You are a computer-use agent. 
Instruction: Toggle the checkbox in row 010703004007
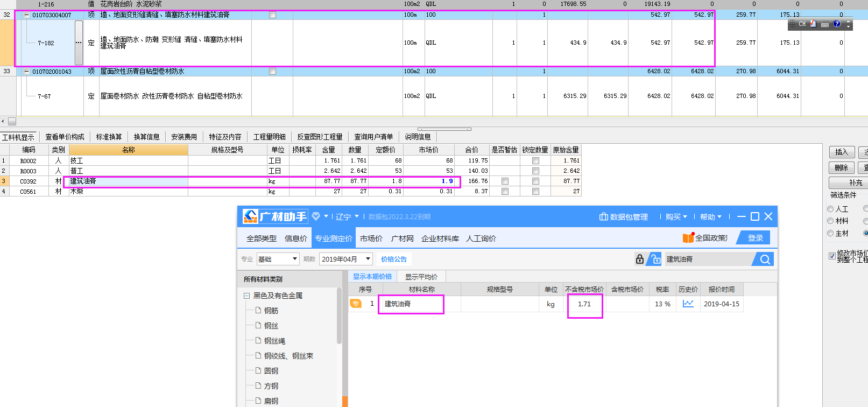(x=272, y=15)
